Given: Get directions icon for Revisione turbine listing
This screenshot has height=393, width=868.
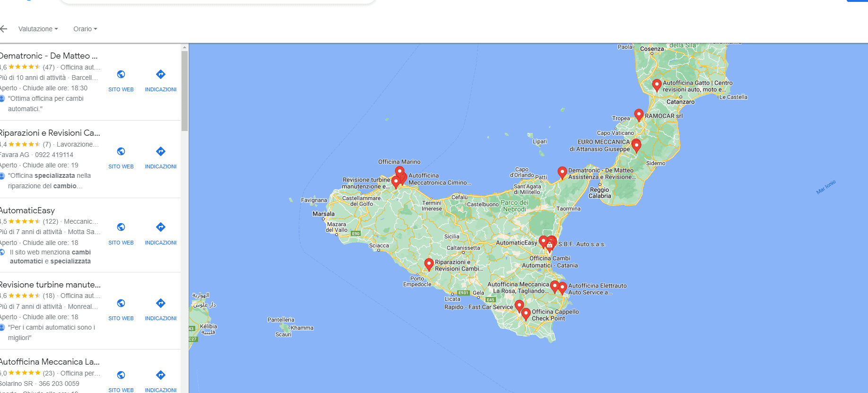Looking at the screenshot, I should tap(161, 303).
